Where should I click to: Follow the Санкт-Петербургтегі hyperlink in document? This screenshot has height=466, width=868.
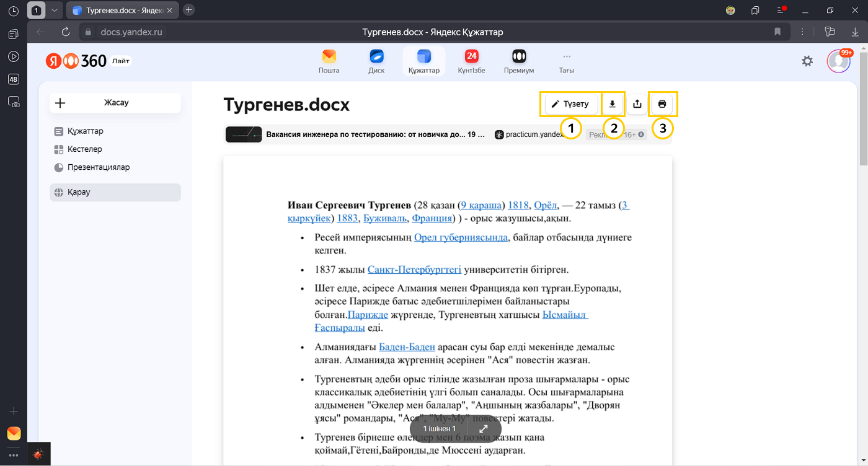tap(414, 270)
